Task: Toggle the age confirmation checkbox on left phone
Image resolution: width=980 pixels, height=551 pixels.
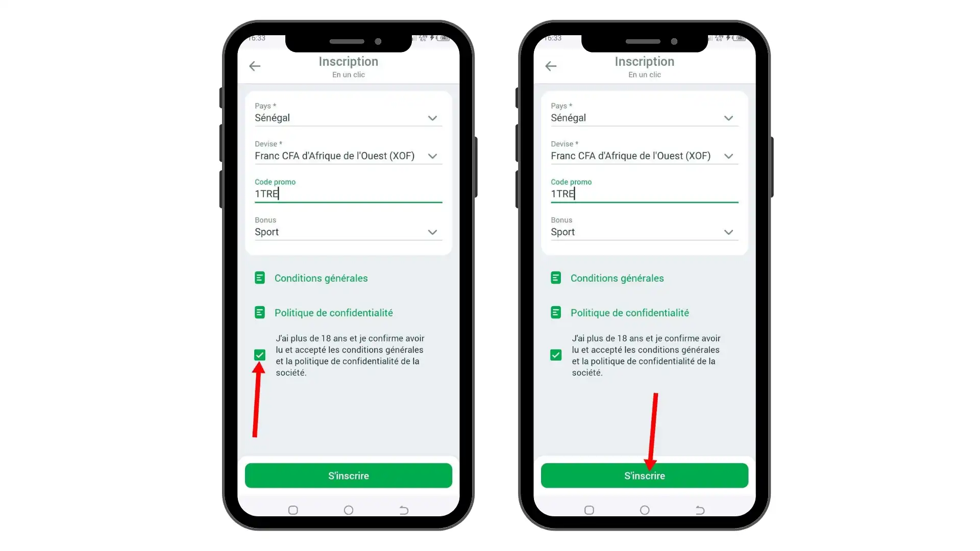Action: coord(259,355)
